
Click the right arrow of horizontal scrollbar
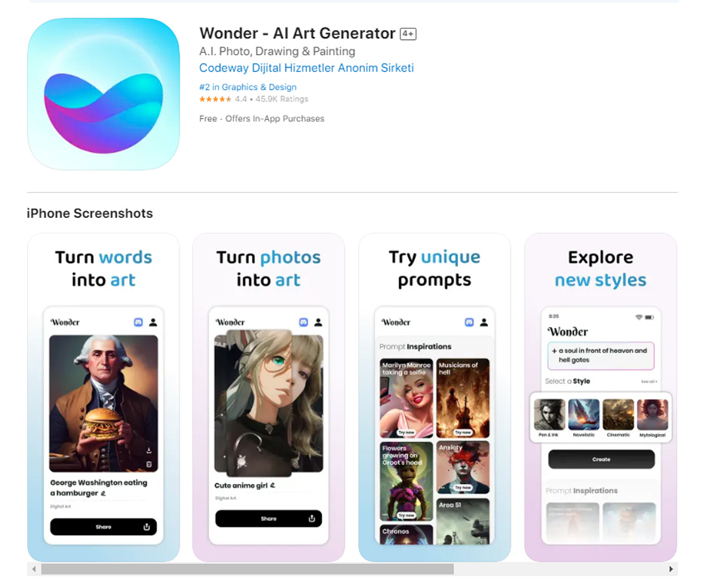(x=671, y=569)
